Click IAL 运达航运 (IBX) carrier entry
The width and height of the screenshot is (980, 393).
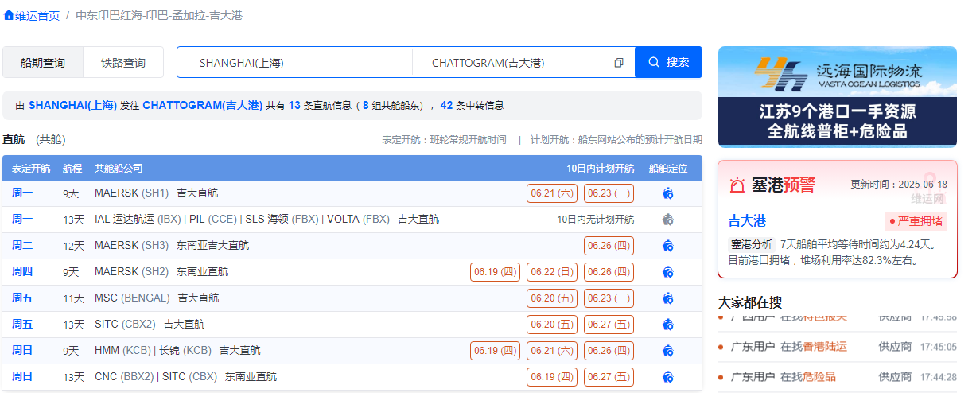click(x=138, y=219)
